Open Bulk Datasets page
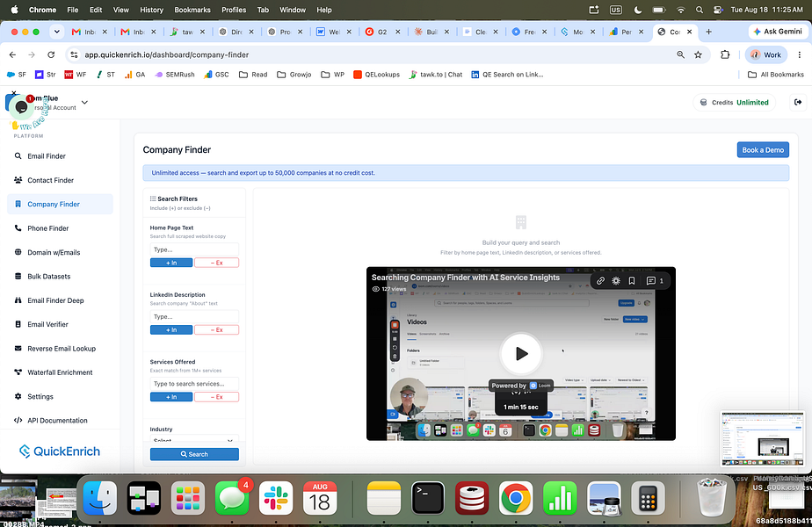The height and width of the screenshot is (527, 812). click(48, 277)
